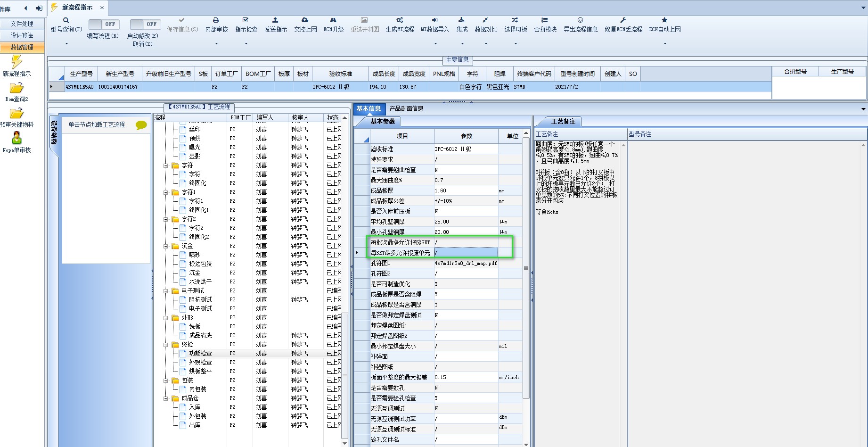Open dropdown arrow under MI数据导入
Screen dimensions: 868x447
click(435, 44)
